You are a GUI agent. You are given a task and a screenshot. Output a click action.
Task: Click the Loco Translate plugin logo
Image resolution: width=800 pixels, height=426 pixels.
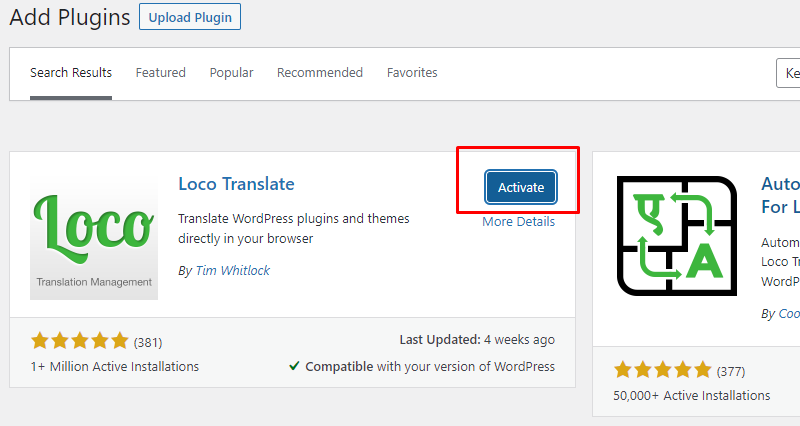[x=94, y=237]
